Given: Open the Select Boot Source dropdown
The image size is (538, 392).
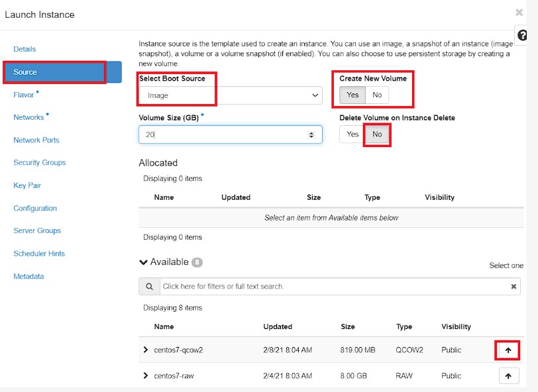Looking at the screenshot, I should 230,95.
